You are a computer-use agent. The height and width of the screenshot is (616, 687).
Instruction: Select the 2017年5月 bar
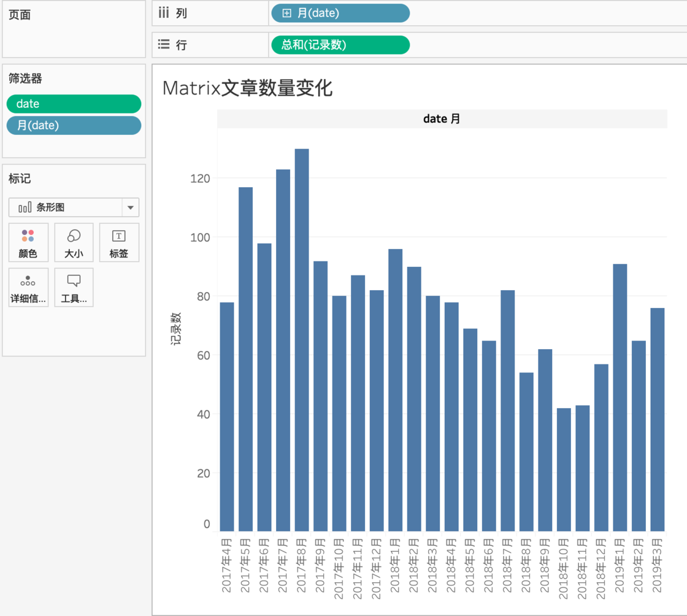[246, 360]
